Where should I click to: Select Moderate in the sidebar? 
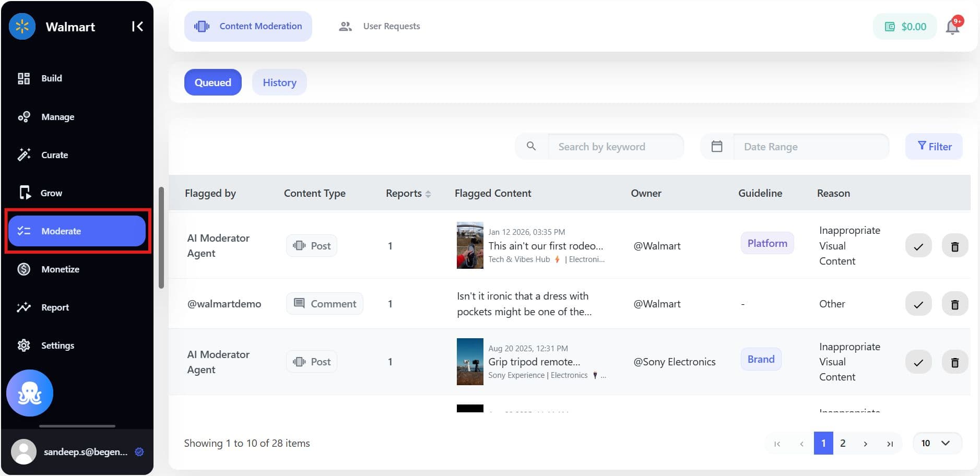77,231
